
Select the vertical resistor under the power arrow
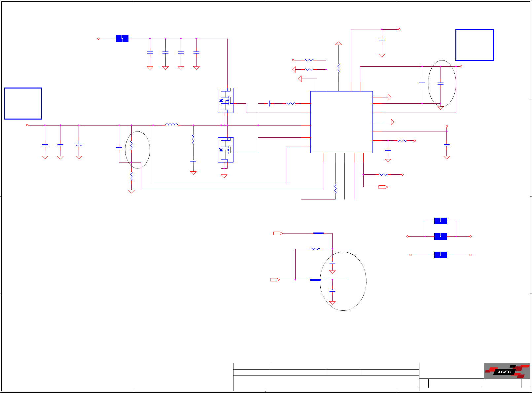338,68
